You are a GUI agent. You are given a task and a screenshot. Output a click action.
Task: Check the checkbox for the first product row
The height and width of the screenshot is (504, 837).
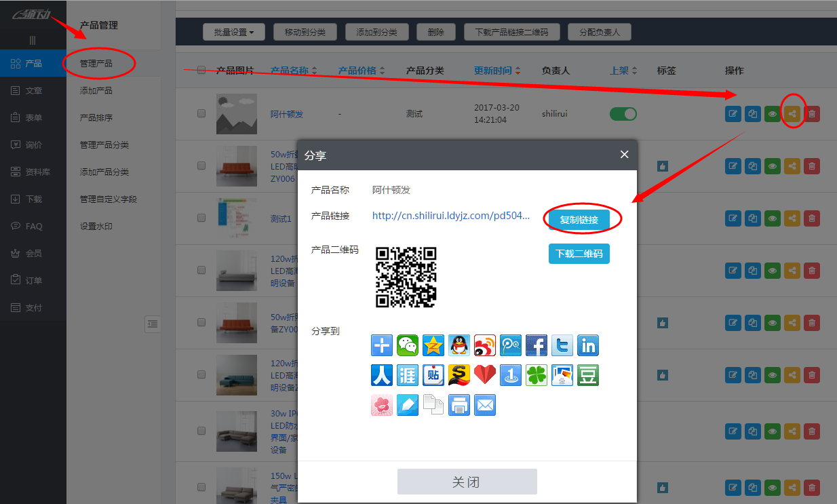pos(201,113)
